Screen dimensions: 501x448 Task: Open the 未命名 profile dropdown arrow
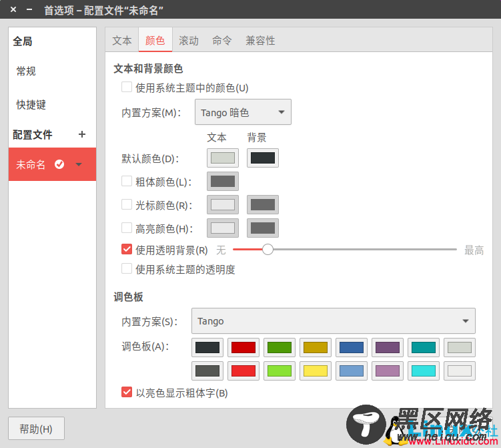79,164
